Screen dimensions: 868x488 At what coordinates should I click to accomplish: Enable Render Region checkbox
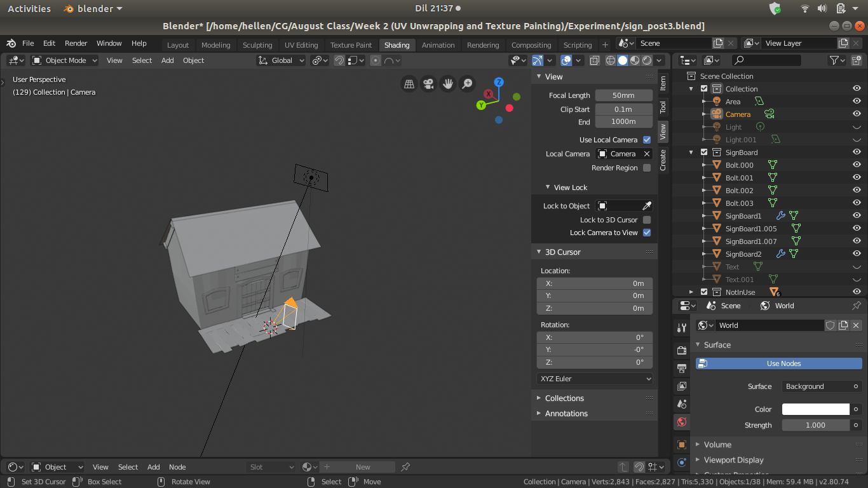[647, 168]
